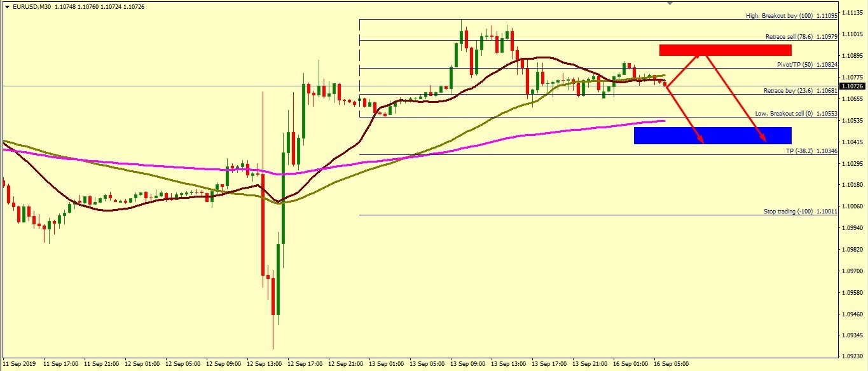Click the 1.09230 price on the scale
The height and width of the screenshot is (371, 868).
(x=853, y=356)
